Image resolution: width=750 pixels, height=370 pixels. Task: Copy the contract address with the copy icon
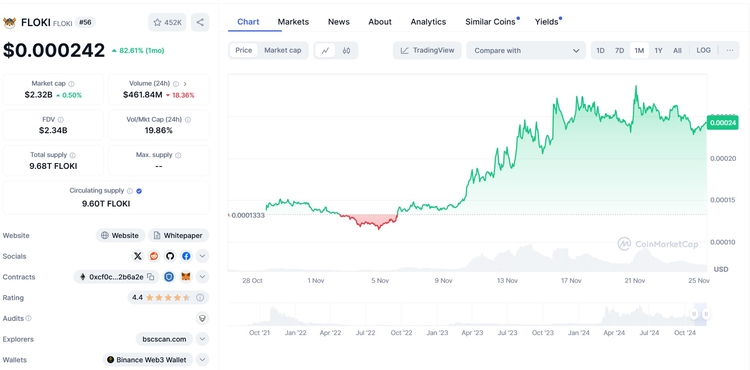click(x=151, y=277)
